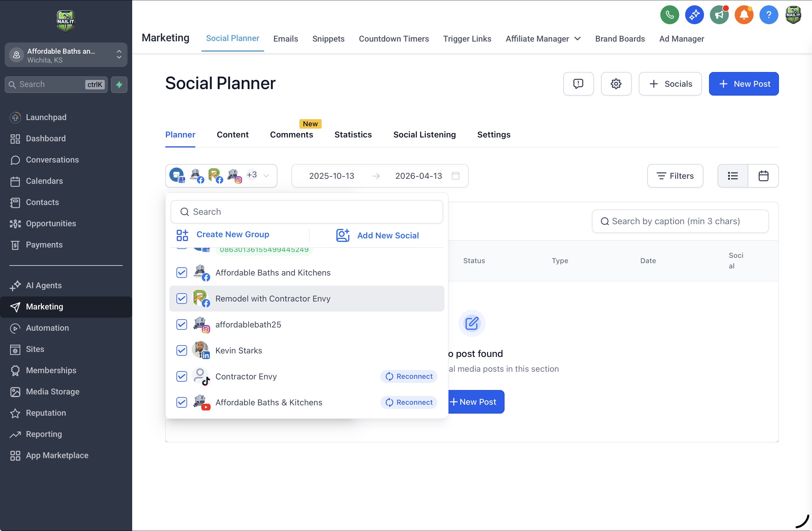Screen dimensions: 812x531
Task: Click the notifications bell icon
Action: (x=744, y=15)
